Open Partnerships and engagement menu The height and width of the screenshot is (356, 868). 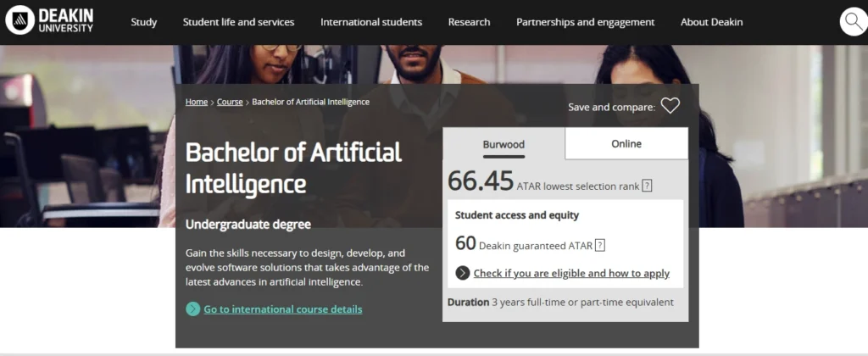pos(586,22)
